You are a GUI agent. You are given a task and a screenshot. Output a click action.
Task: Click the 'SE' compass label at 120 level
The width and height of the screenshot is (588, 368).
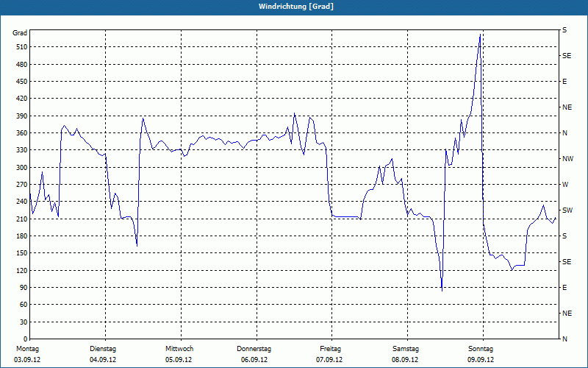(x=567, y=262)
